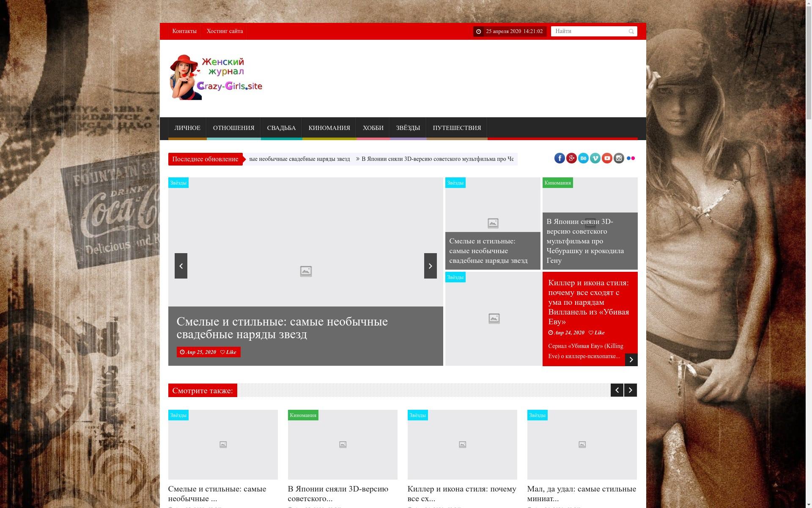Viewport: 812px width, 508px height.
Task: Click the Crazy-Girls.site logo
Action: [x=216, y=77]
